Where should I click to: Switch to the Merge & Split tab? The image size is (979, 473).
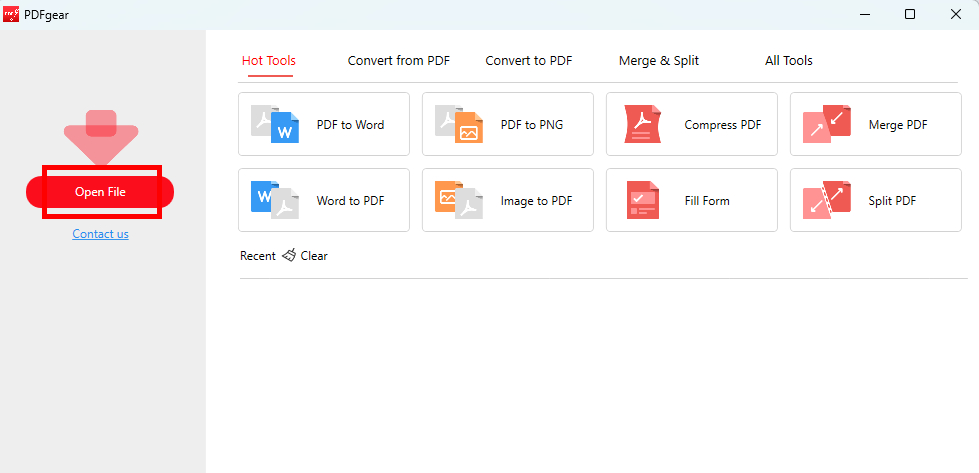659,61
